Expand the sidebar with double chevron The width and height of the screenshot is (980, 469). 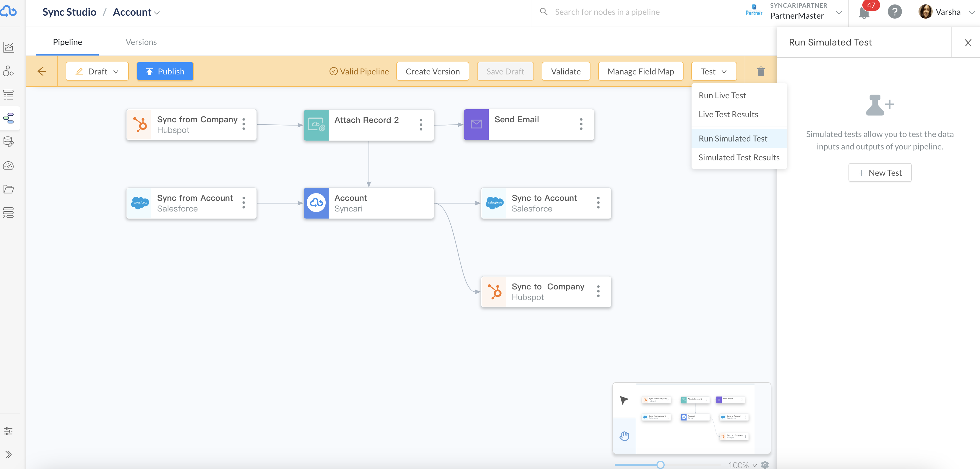[8, 454]
